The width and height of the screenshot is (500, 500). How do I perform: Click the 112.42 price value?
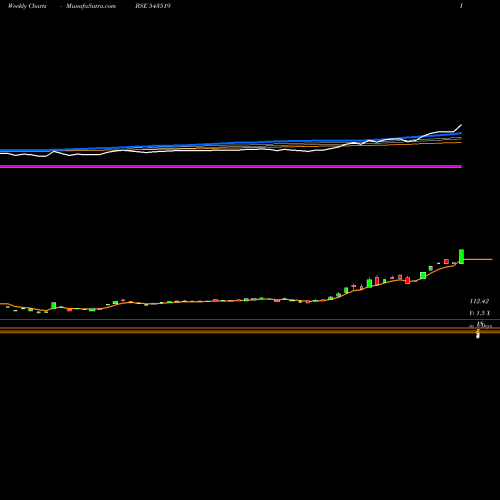(x=479, y=301)
